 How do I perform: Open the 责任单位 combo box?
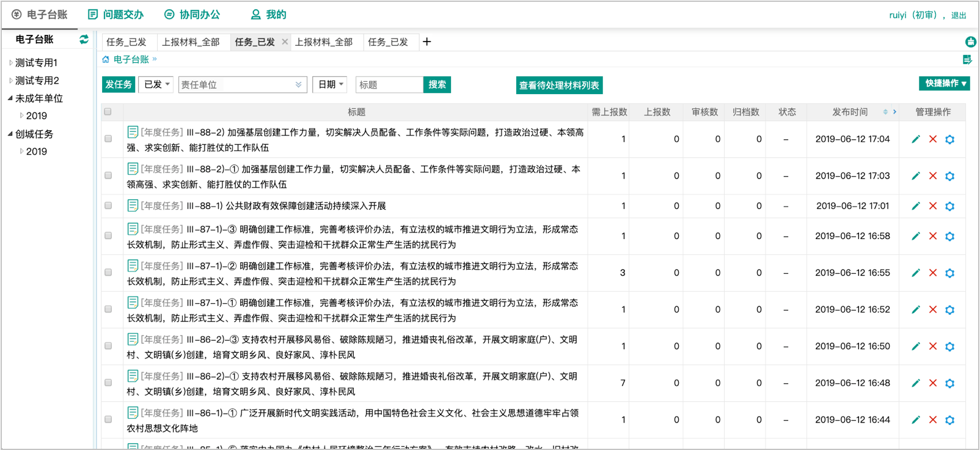(x=241, y=84)
